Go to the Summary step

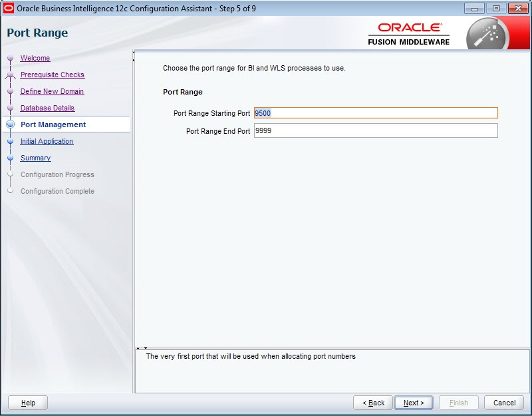click(x=36, y=158)
